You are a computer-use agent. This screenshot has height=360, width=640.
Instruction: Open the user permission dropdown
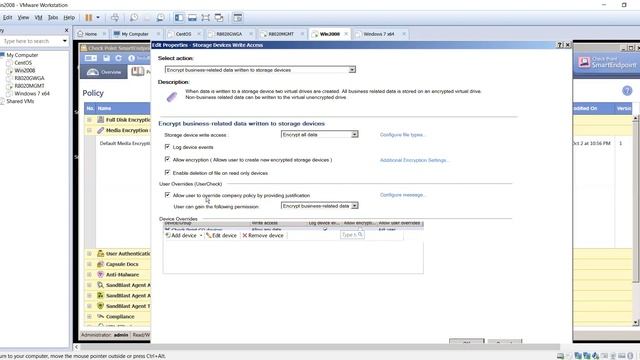point(320,206)
